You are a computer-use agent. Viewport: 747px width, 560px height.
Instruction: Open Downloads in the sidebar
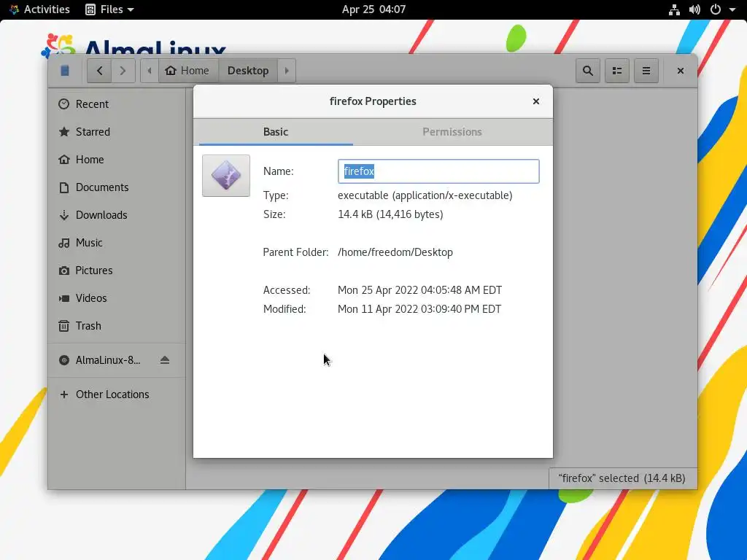[x=116, y=215]
